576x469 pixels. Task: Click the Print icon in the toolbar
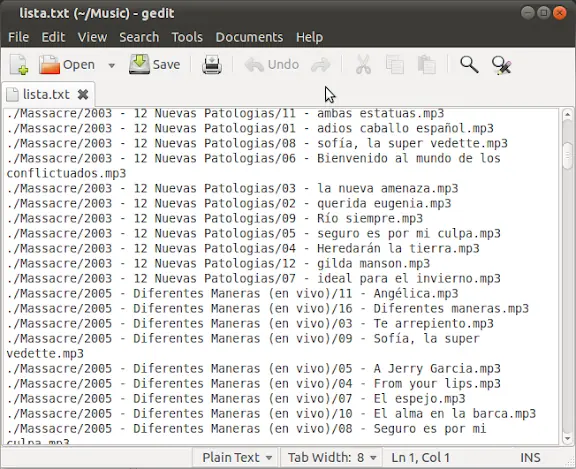pos(212,65)
